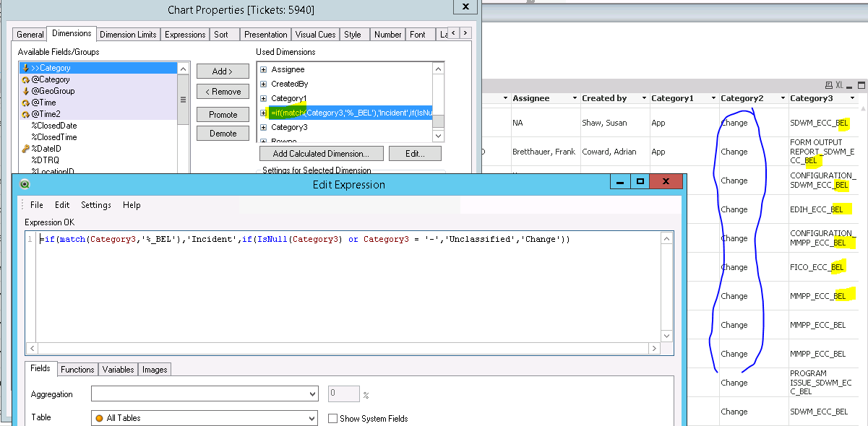
Task: Open the Functions tab in Edit Expression
Action: click(77, 369)
